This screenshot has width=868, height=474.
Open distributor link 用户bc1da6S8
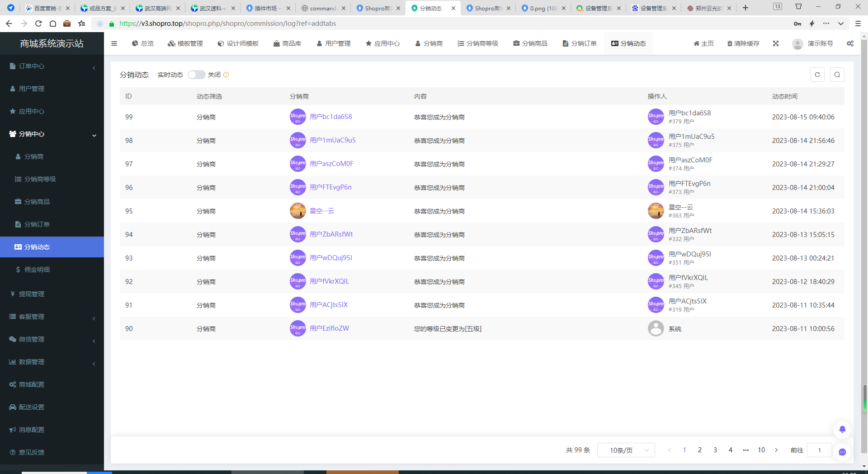(331, 117)
